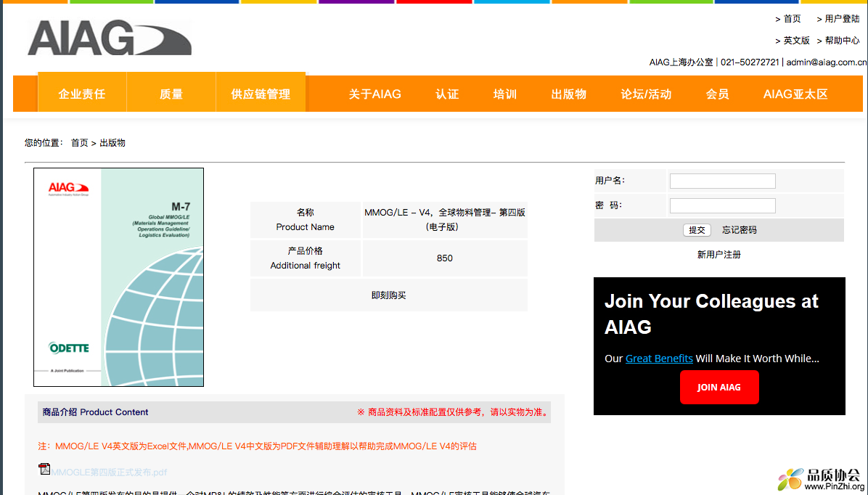Open the 用户登陆 link
The width and height of the screenshot is (868, 495).
843,19
